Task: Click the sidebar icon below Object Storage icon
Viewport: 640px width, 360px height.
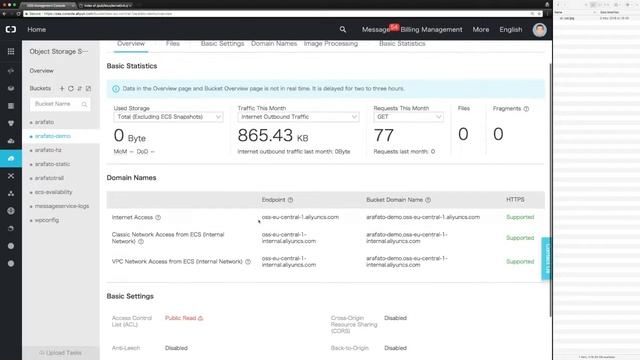Action: [x=11, y=176]
